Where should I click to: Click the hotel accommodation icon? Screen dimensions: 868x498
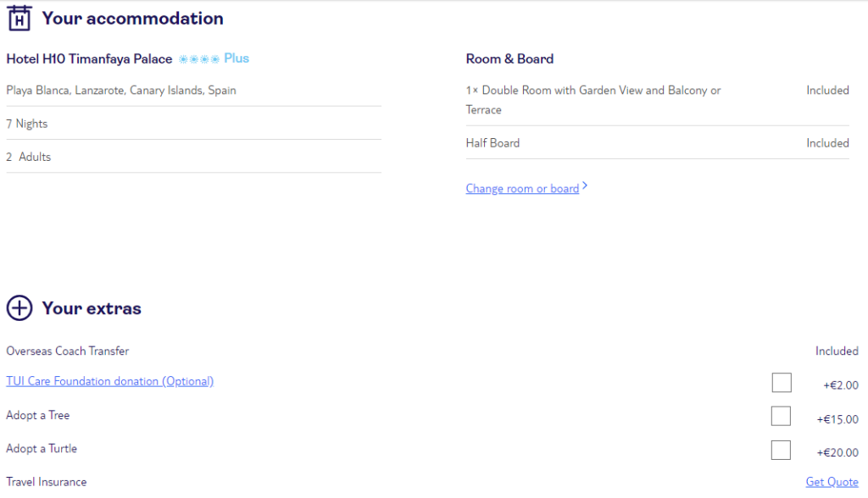(19, 18)
